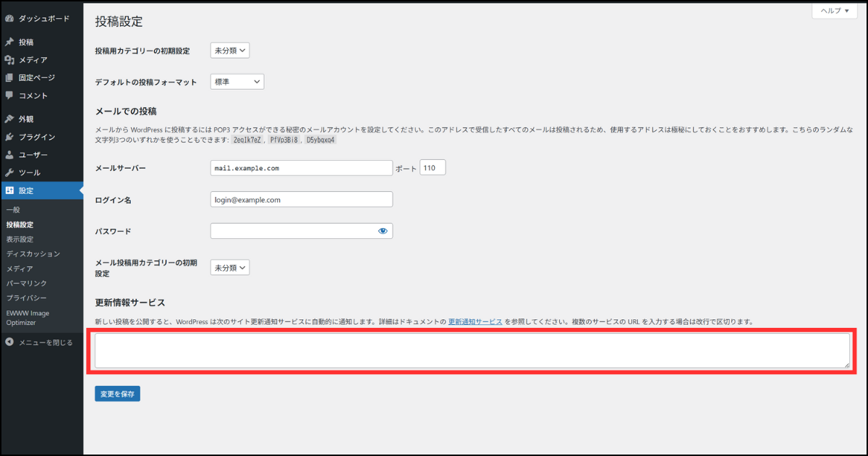Click the collapse arrow icon beside メニューを閉じる

click(x=9, y=342)
